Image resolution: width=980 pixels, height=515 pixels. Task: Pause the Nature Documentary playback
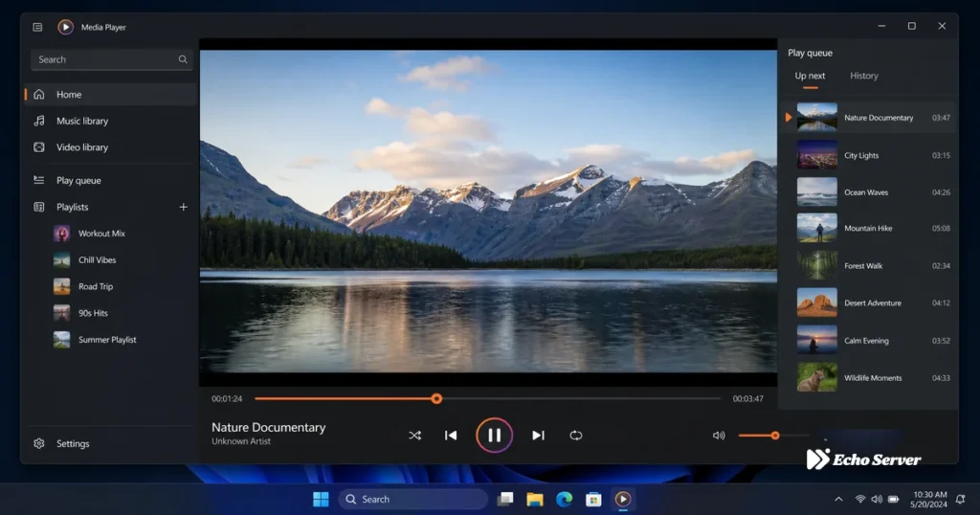click(495, 435)
